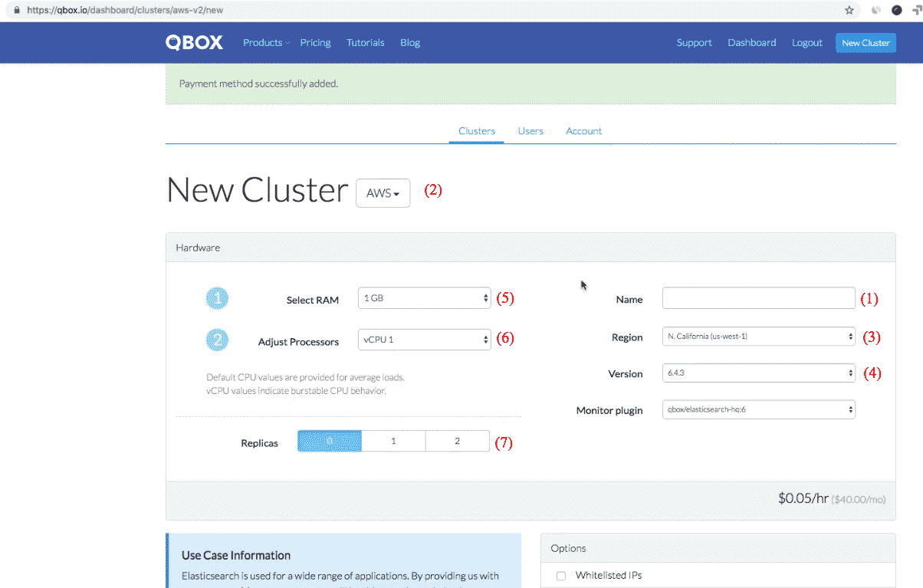Open the Monitor plugin dropdown
This screenshot has height=588, width=923.
point(758,409)
